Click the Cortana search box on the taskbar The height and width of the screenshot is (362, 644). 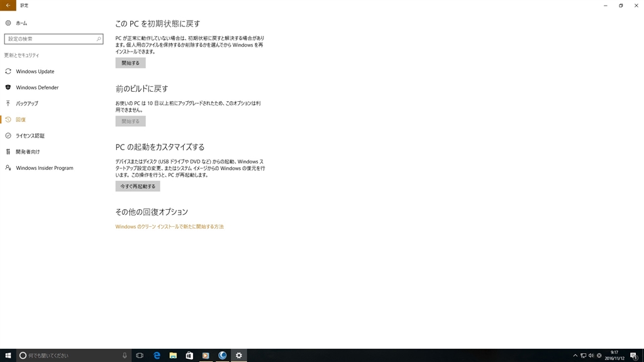[x=74, y=356]
